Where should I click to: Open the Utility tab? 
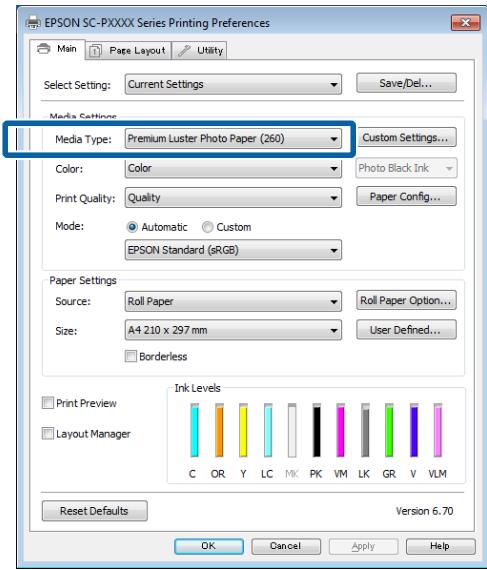tap(199, 51)
